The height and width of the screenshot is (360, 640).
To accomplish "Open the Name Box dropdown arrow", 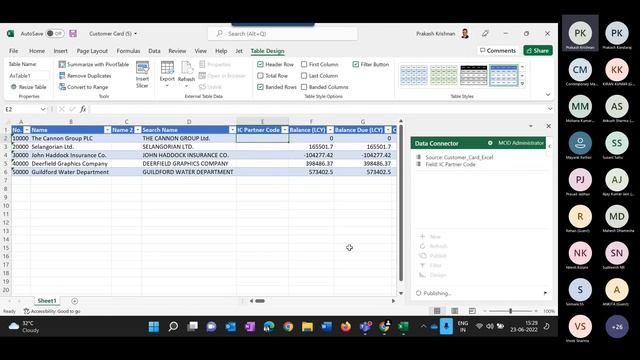I will coord(43,109).
